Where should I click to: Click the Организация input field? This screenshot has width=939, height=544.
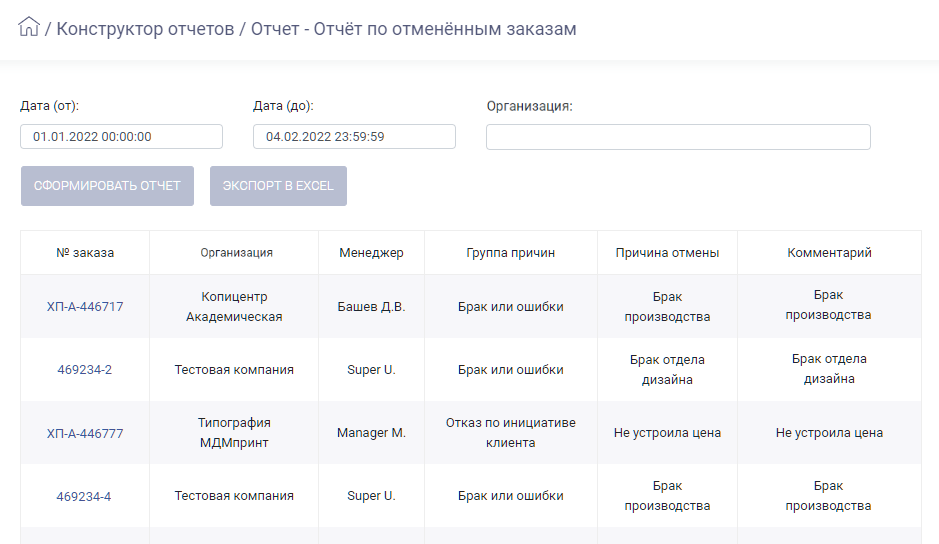(x=678, y=137)
